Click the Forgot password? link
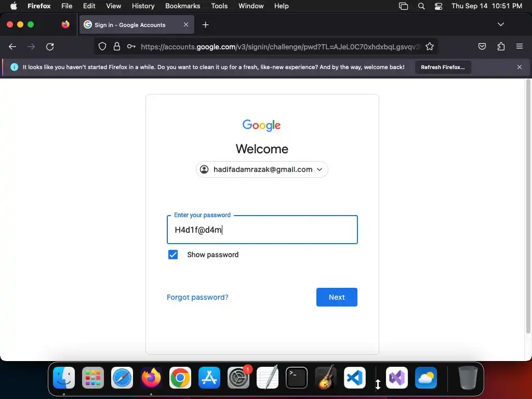 click(x=197, y=297)
